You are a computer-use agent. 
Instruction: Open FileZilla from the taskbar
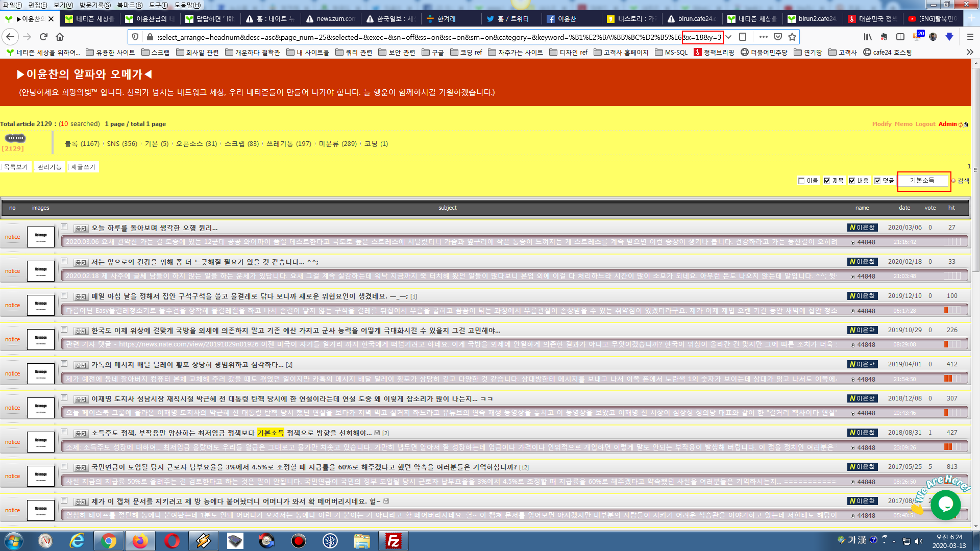click(393, 541)
